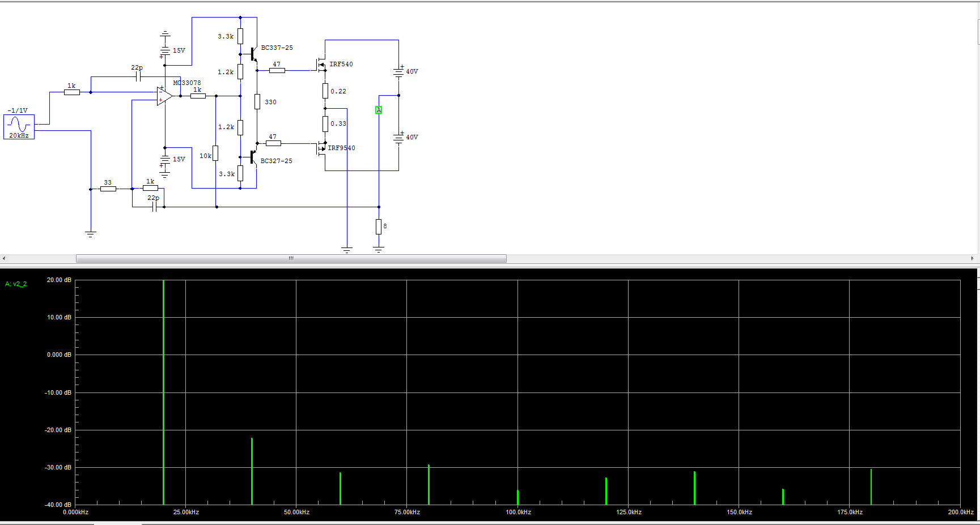Screen dimensions: 980x525
Task: Click the 3.3k resistor near BC327-25
Action: point(240,173)
